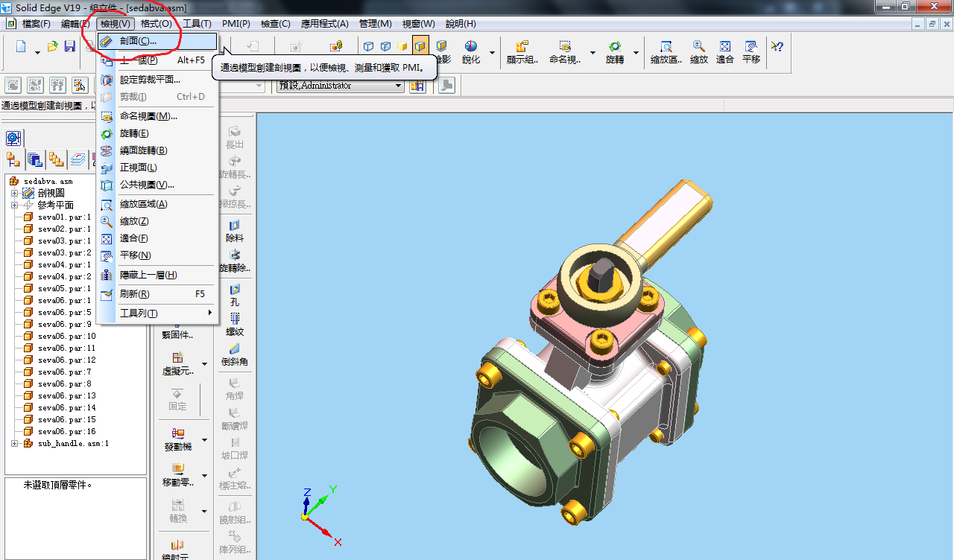Screen dimensions: 954x560
Task: Click the New document icon
Action: pyautogui.click(x=21, y=47)
